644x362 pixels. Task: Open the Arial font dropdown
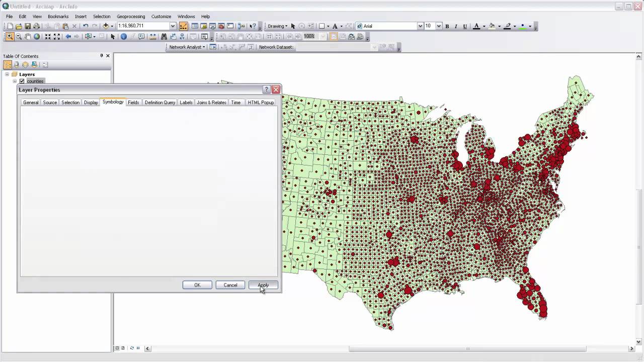click(x=420, y=26)
